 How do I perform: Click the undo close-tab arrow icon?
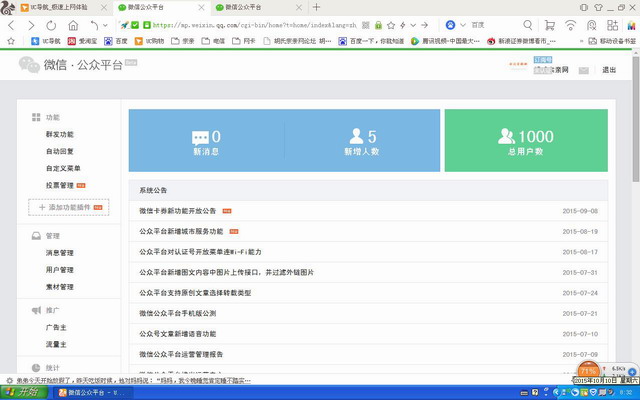click(x=94, y=25)
